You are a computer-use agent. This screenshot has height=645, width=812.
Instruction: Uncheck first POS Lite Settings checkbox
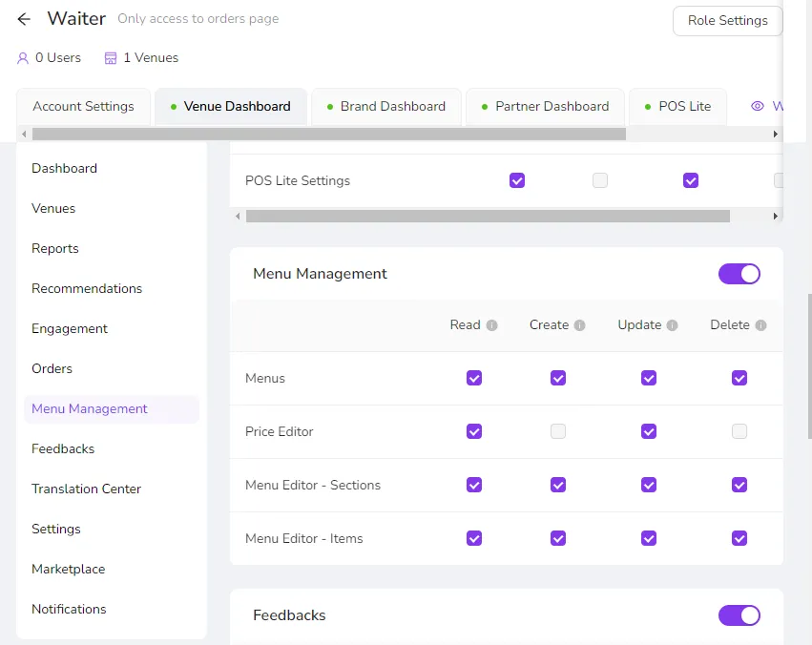(x=517, y=180)
